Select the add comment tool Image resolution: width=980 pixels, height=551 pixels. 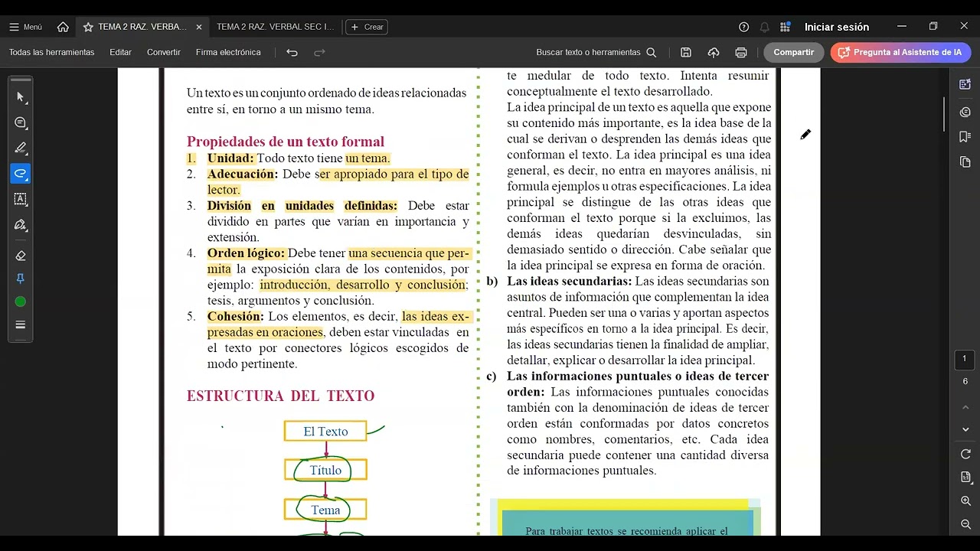pos(21,122)
